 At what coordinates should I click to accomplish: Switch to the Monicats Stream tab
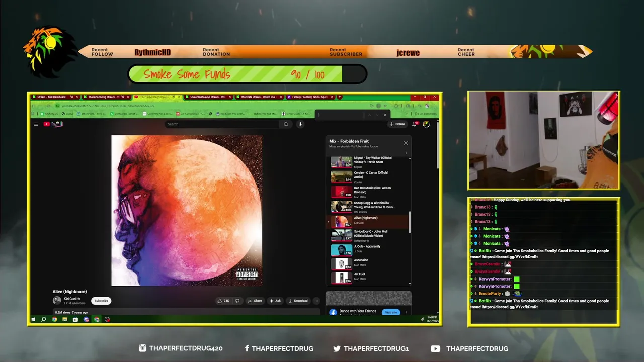(259, 97)
